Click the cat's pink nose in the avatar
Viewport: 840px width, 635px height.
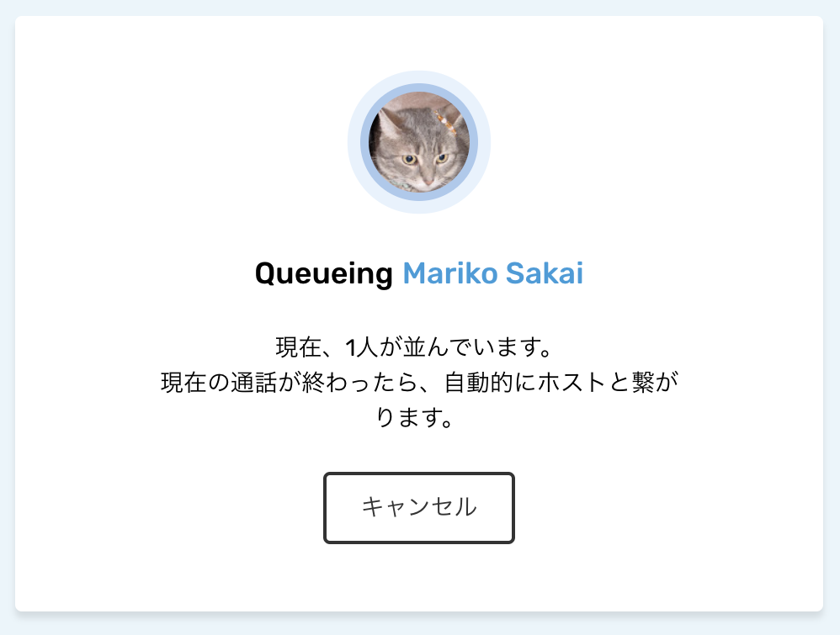(429, 183)
